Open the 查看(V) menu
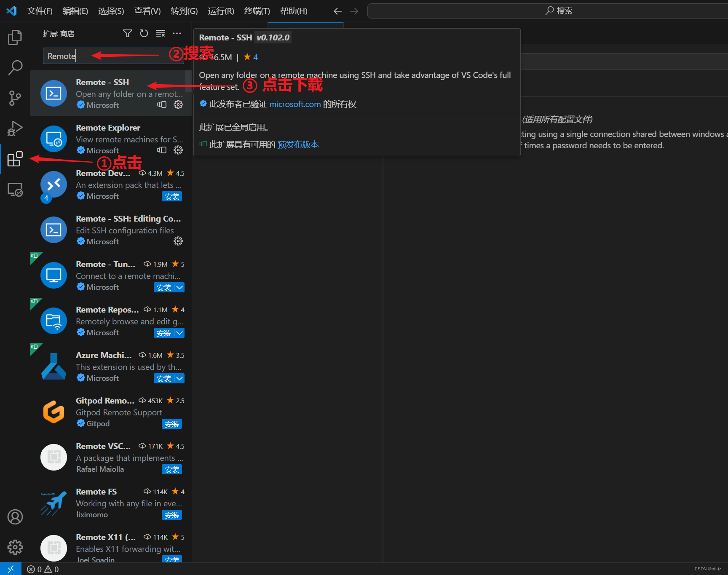728x575 pixels. 147,11
